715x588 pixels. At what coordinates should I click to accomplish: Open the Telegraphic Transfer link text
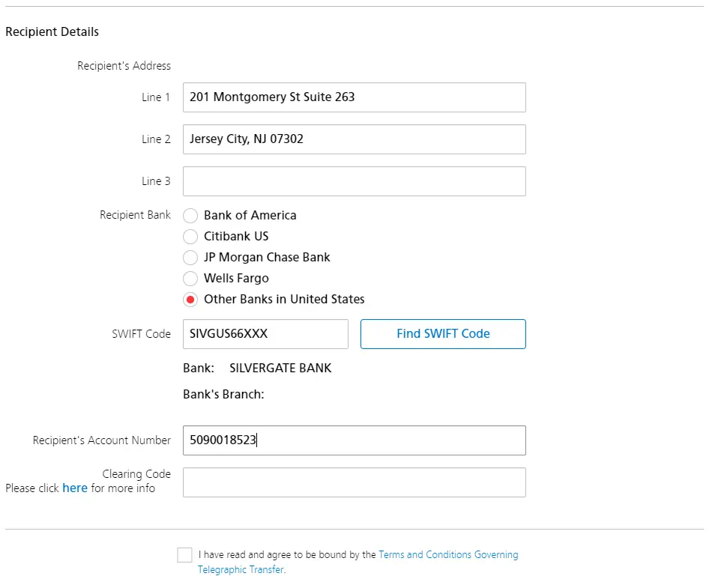[241, 570]
